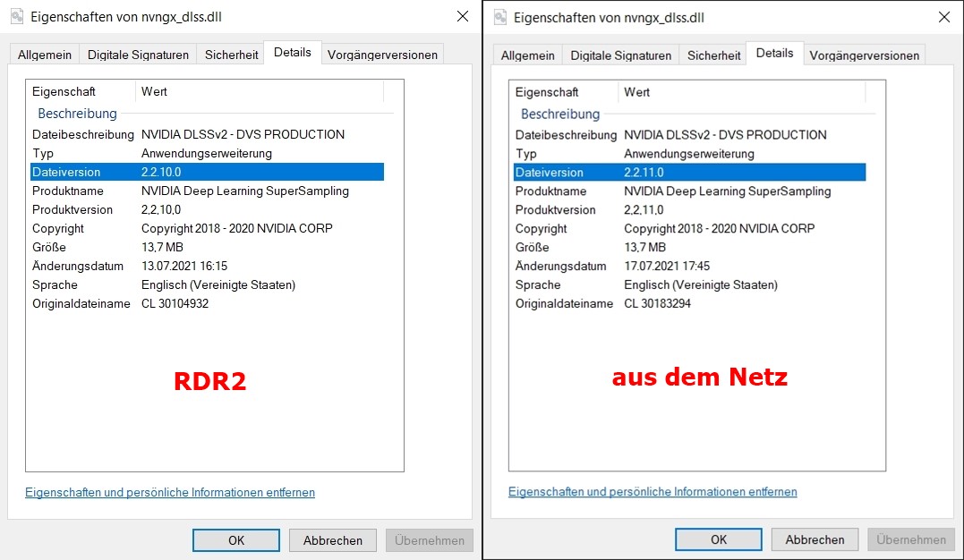Close the right nvngx_dlss.dll properties window
The width and height of the screenshot is (964, 560).
click(944, 17)
